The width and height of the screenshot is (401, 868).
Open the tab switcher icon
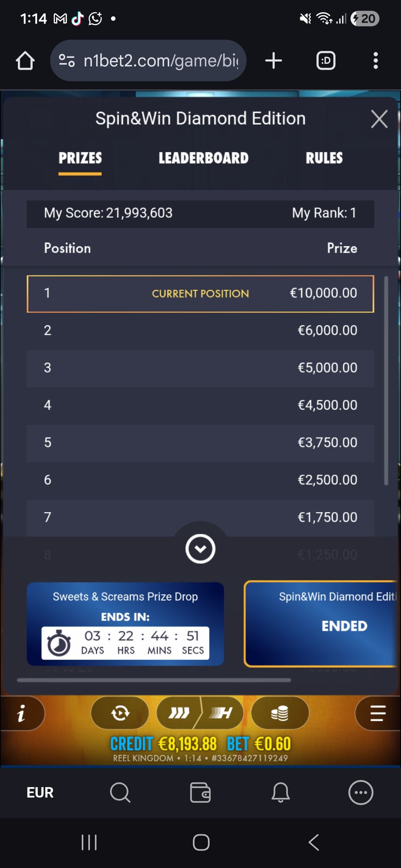coord(326,60)
